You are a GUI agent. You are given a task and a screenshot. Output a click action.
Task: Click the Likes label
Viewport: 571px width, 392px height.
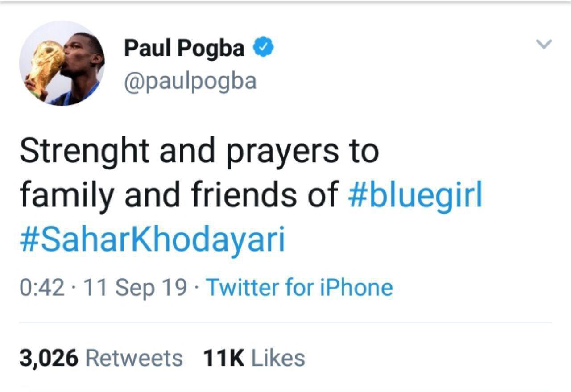(278, 359)
